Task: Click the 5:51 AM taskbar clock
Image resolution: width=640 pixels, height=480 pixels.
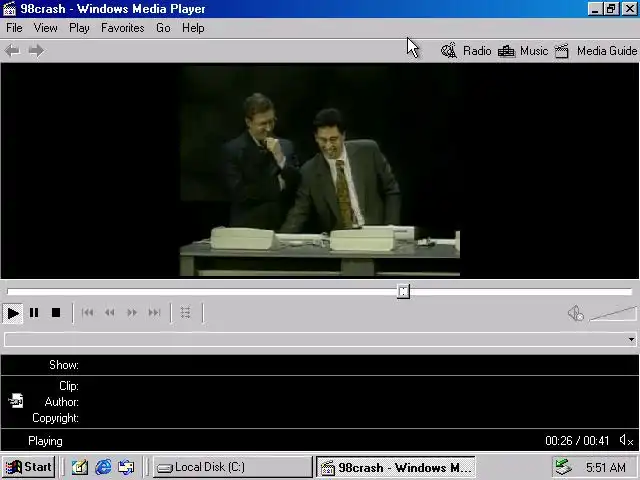Action: (606, 467)
